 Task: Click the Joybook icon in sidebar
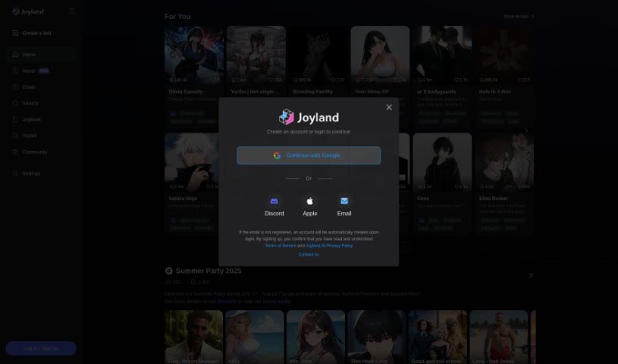coord(15,119)
